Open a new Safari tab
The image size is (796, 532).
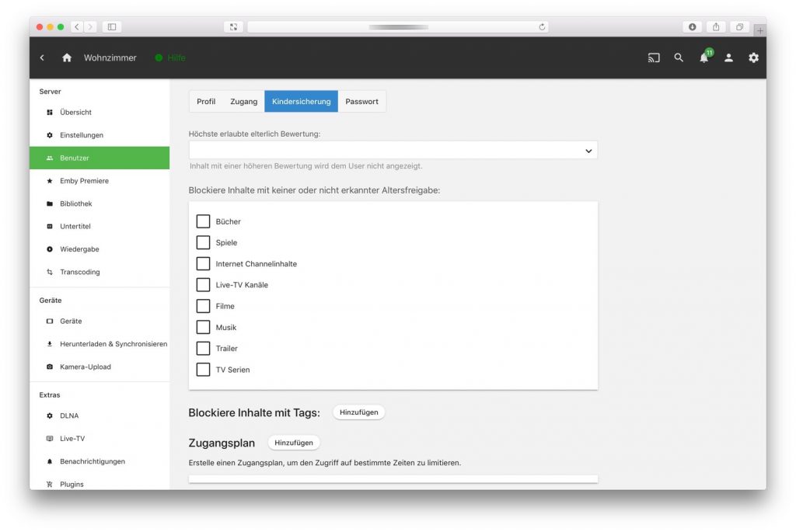[x=760, y=30]
